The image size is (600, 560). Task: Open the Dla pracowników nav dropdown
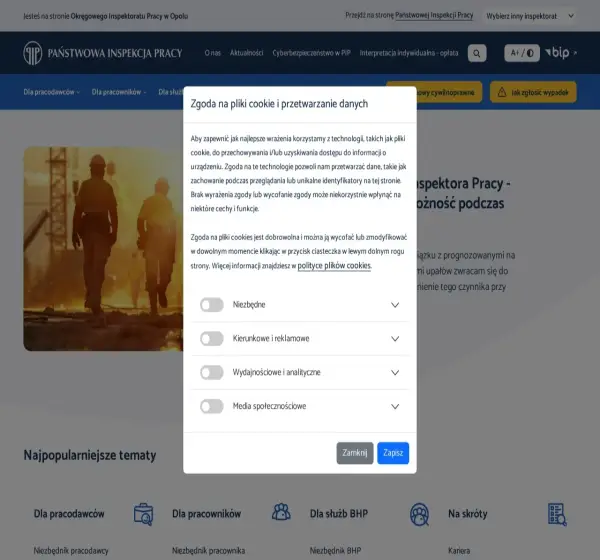coord(119,92)
